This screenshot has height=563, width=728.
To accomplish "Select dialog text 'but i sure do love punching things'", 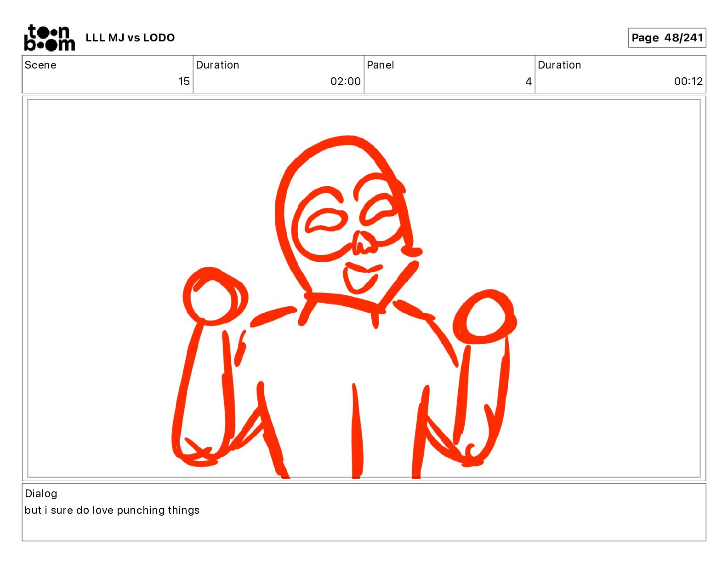I will coord(112,510).
